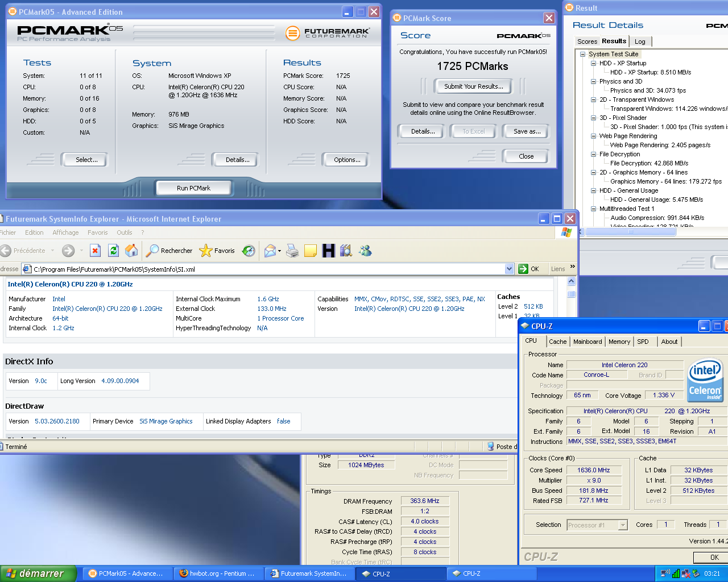Select the HDD - General Usage tree row

point(628,191)
